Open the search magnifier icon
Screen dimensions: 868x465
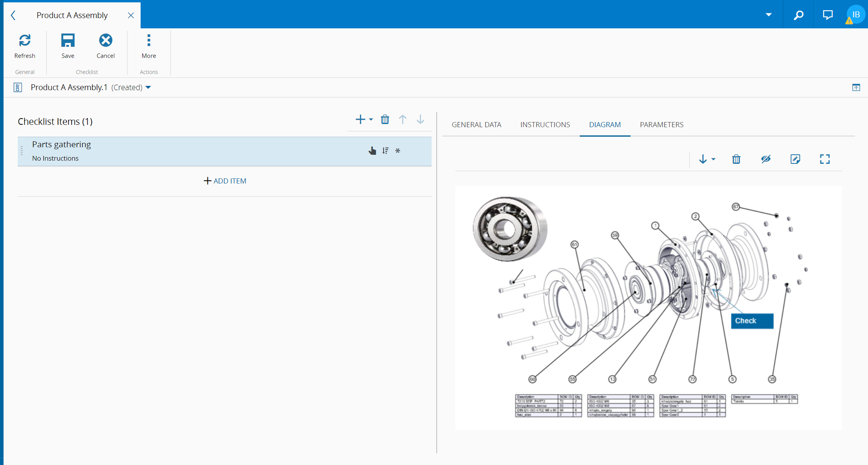798,15
